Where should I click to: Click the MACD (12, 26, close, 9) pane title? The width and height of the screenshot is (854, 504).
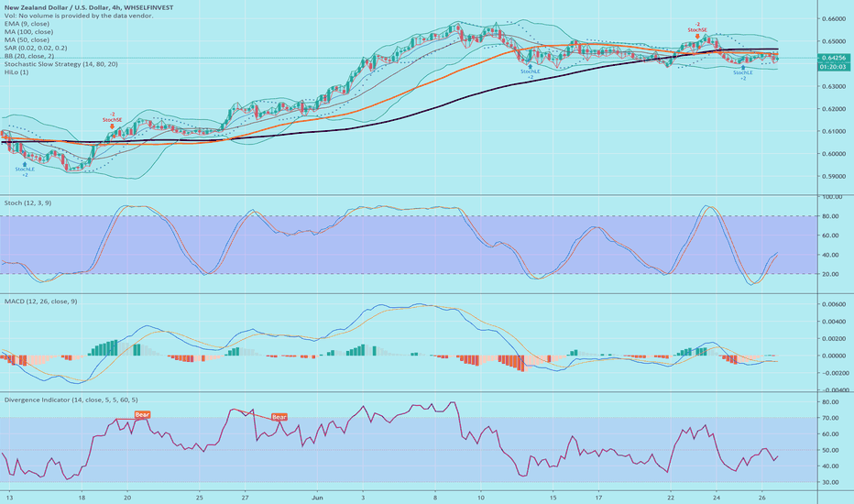41,301
